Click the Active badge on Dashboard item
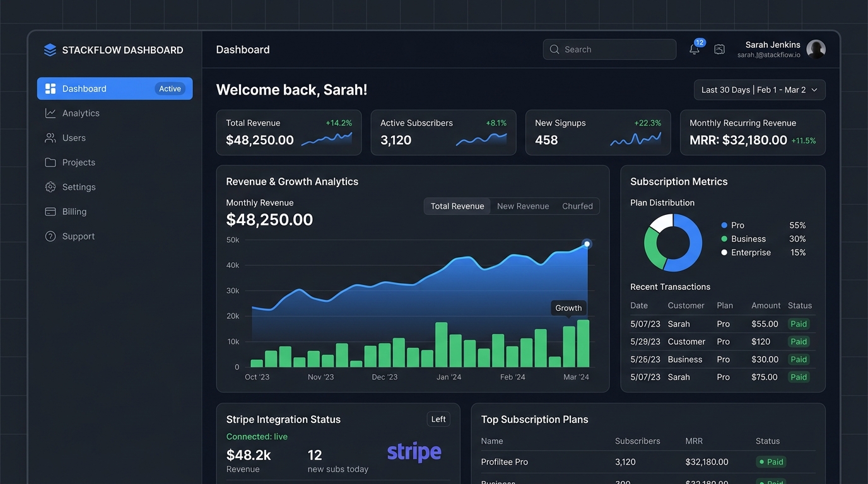 170,89
